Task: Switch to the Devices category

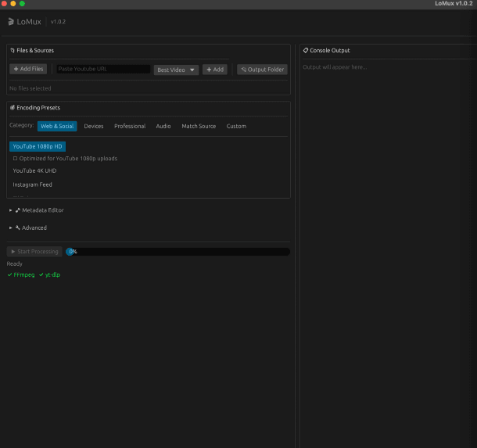Action: click(x=94, y=126)
